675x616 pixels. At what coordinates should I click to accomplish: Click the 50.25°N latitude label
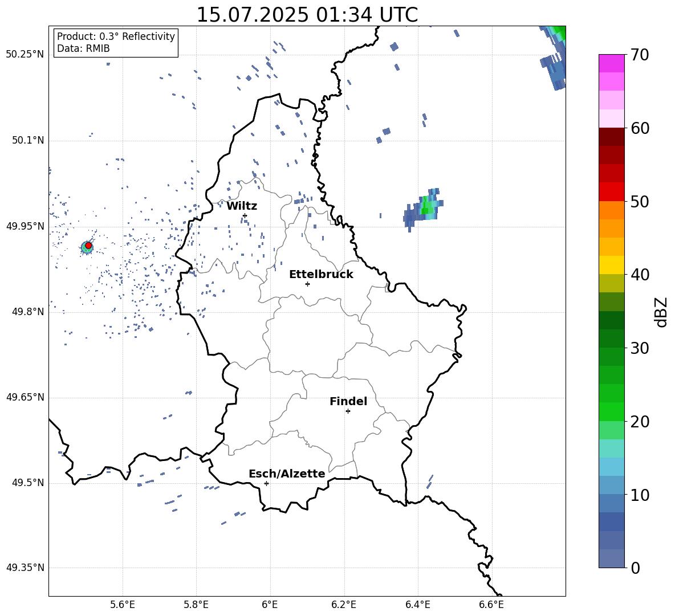25,55
